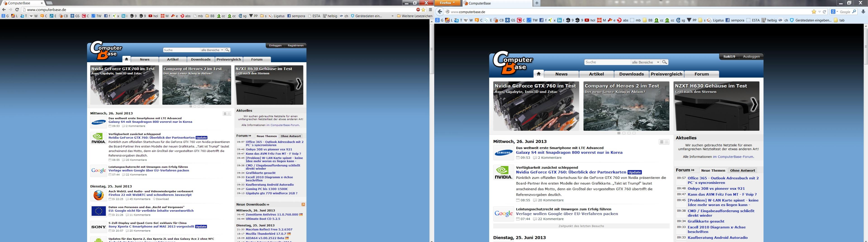Open the 'TW' bookmark in Chrome's bookmarks bar
This screenshot has height=242, width=868.
96,16
